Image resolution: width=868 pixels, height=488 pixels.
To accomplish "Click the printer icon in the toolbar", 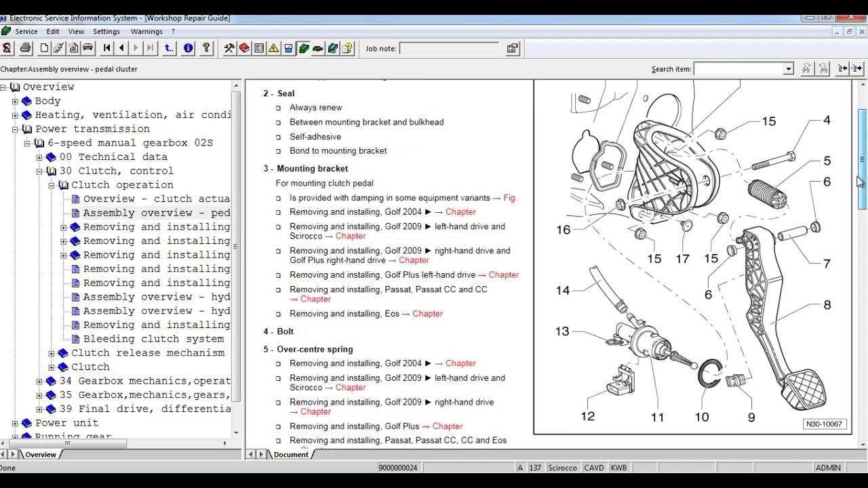I will click(x=25, y=48).
